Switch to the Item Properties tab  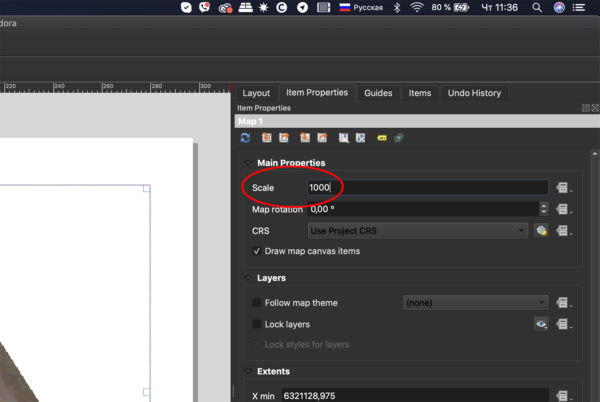(x=317, y=93)
